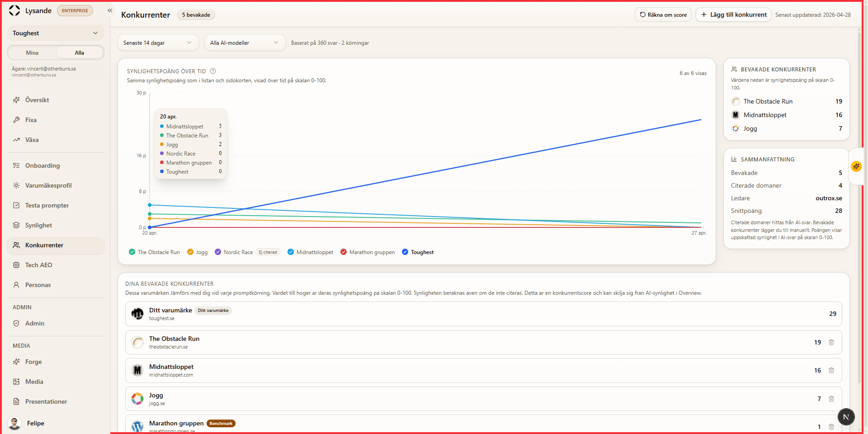
Task: Click Jogg in Bevakade konkurrenter card
Action: click(787, 128)
